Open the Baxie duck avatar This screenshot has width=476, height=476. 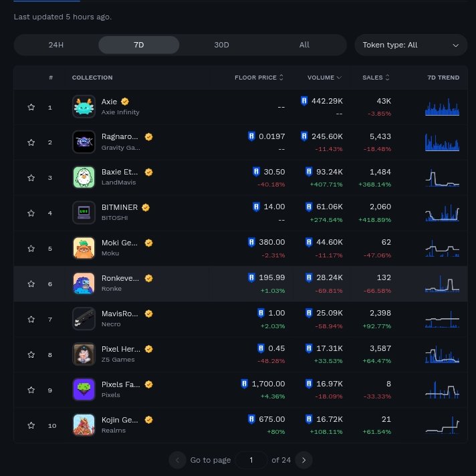[x=84, y=177]
